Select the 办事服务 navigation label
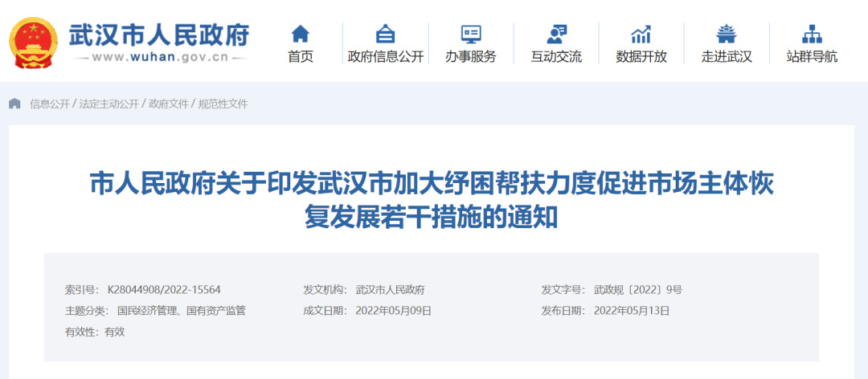This screenshot has height=379, width=868. (x=471, y=57)
